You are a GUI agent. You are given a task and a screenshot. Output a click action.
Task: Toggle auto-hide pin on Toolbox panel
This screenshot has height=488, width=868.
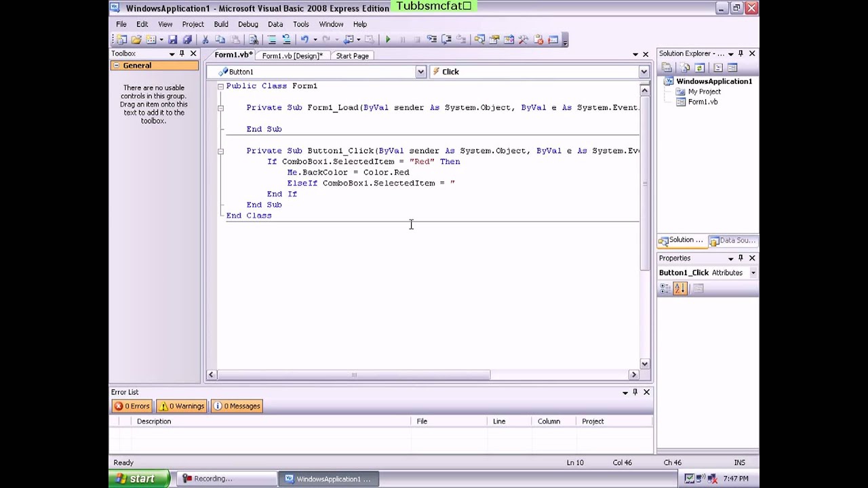click(x=182, y=54)
